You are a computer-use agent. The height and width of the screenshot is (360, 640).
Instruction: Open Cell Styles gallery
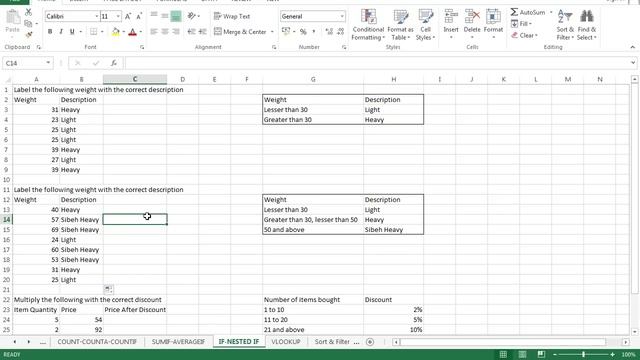click(425, 25)
